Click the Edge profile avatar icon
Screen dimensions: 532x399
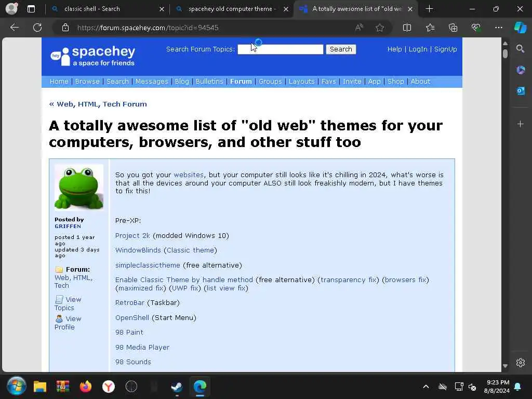click(11, 8)
